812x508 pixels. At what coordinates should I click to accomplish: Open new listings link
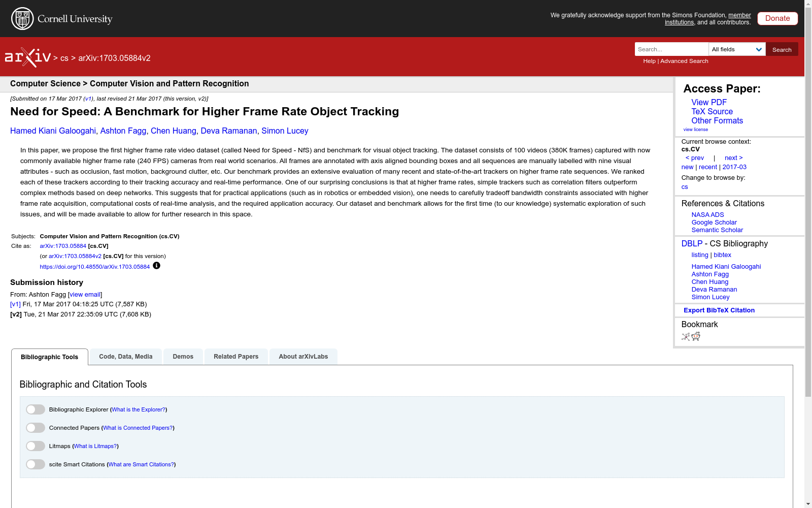coord(687,167)
